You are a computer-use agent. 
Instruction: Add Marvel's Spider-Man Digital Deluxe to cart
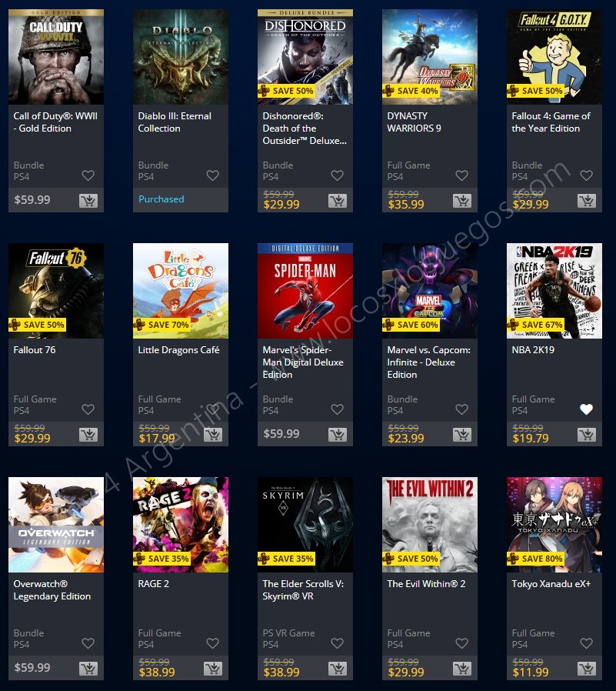click(x=338, y=435)
